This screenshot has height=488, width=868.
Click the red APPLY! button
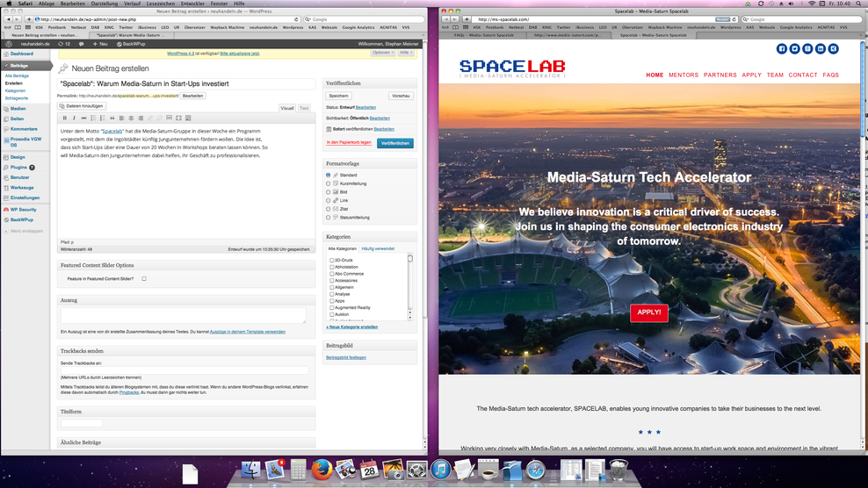[x=648, y=312]
